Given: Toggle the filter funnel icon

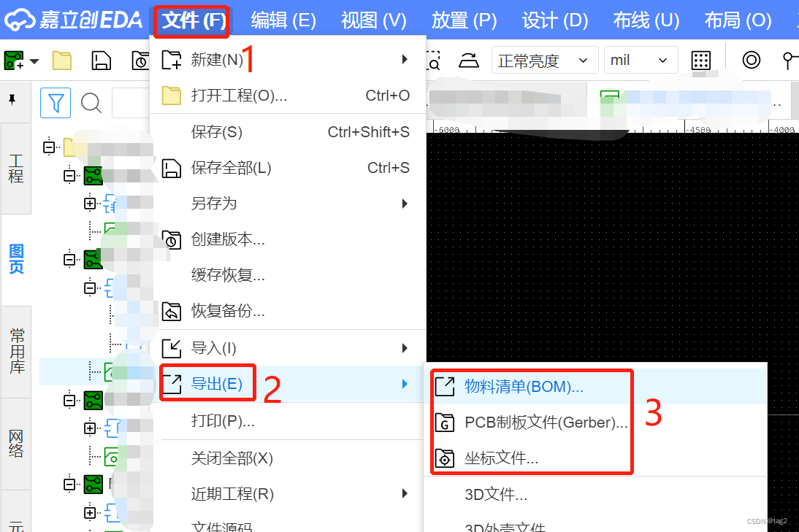Looking at the screenshot, I should coord(56,103).
